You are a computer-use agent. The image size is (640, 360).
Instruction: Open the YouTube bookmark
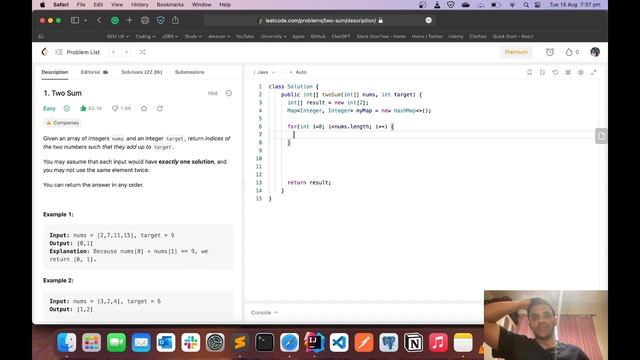click(245, 36)
